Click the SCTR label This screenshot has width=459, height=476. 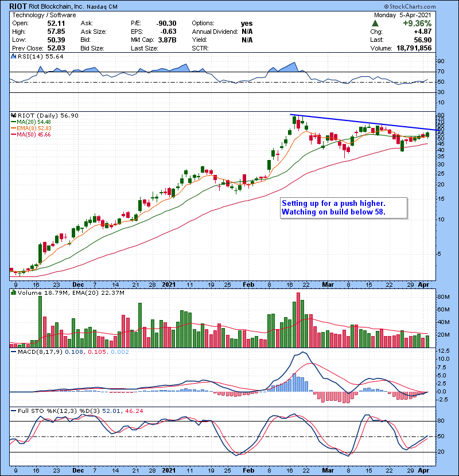tap(200, 48)
